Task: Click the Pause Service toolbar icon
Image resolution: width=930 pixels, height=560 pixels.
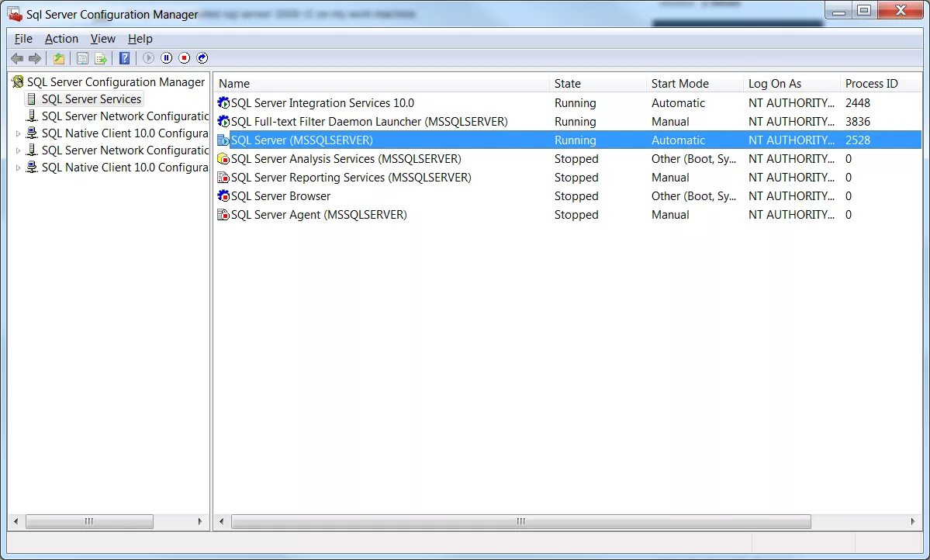Action: [167, 58]
